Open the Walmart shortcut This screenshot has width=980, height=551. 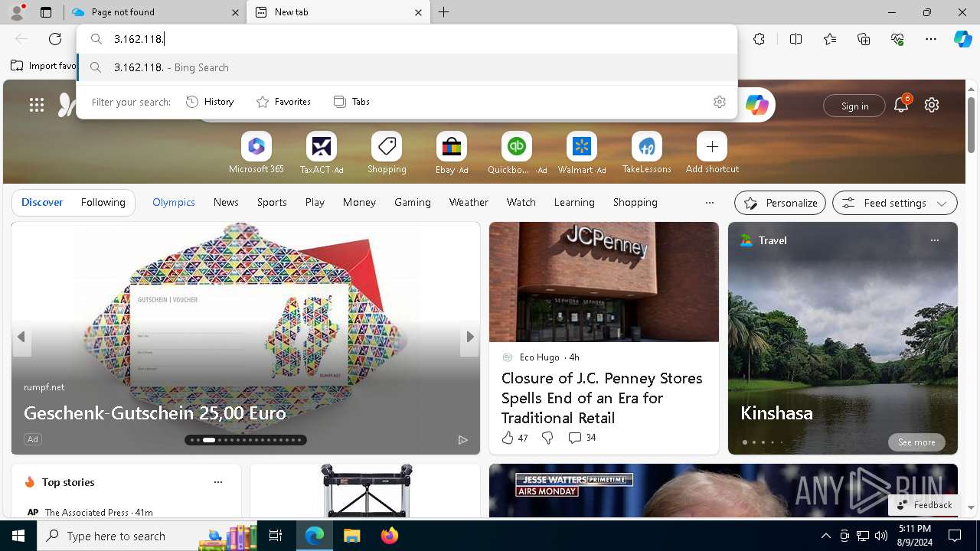click(x=582, y=153)
